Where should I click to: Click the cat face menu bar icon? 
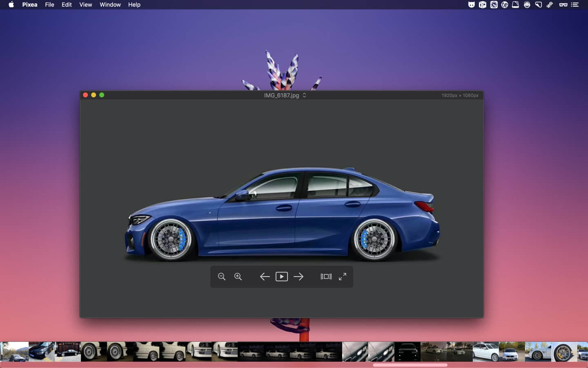tap(471, 4)
